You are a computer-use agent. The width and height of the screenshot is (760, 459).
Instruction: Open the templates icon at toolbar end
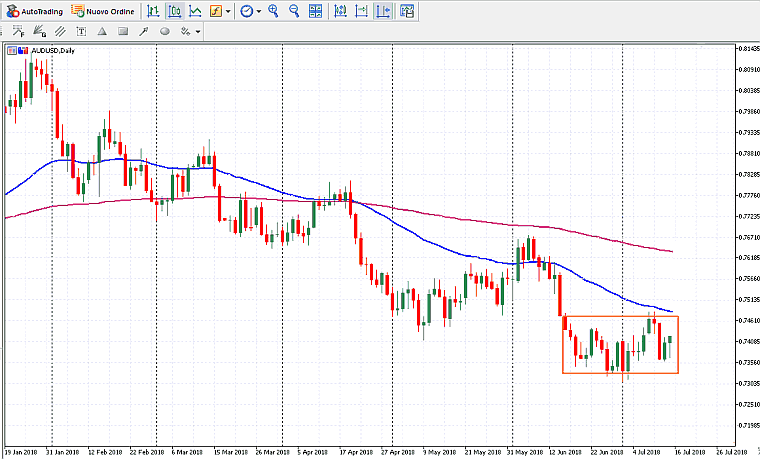407,11
